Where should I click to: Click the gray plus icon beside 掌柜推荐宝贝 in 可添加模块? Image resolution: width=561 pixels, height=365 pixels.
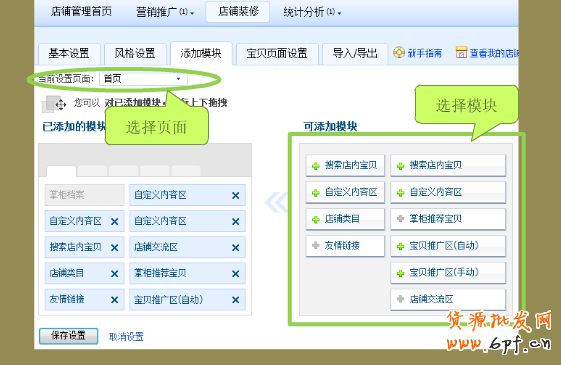tap(400, 218)
